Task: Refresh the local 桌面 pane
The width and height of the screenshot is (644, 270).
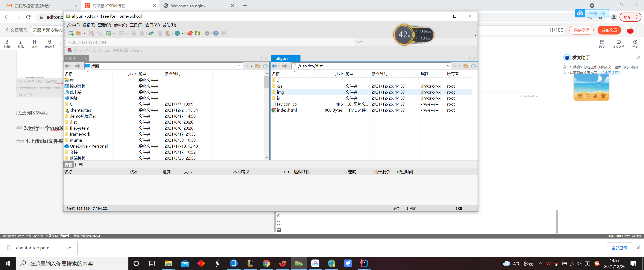Action: click(265, 66)
